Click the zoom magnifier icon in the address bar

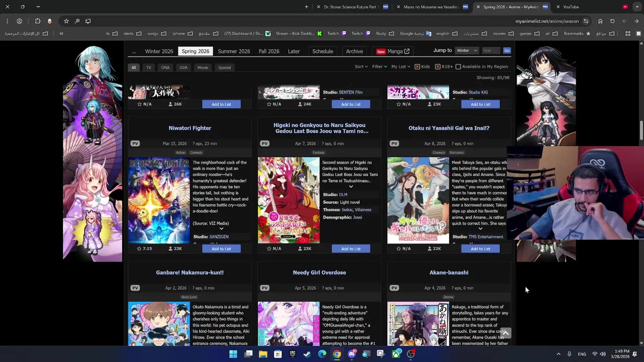click(x=77, y=21)
